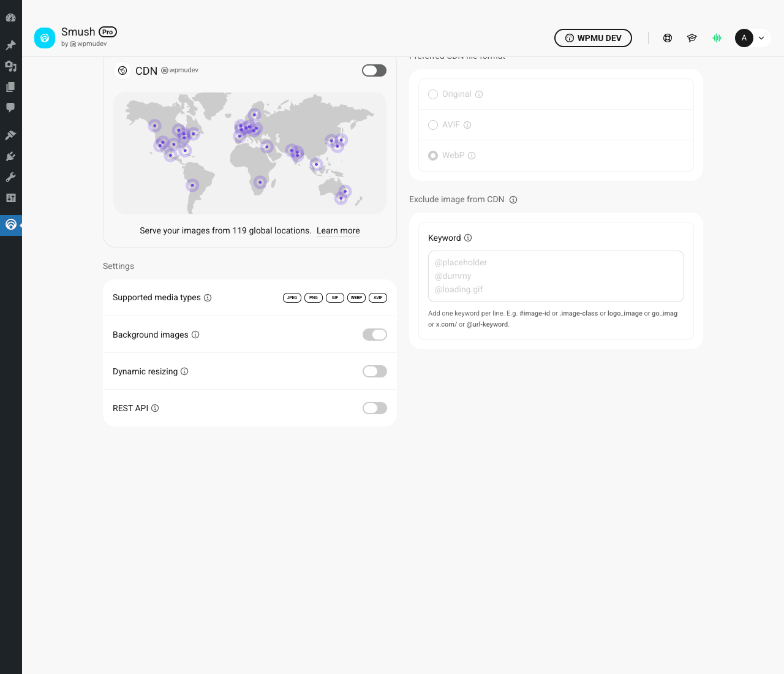This screenshot has height=674, width=784.
Task: Click the 'Exclude image from CDN' heading
Action: [457, 200]
